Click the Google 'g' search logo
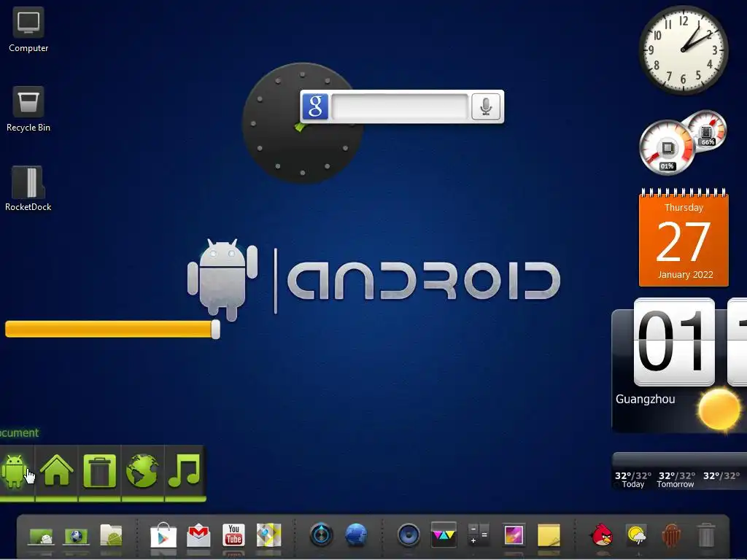The height and width of the screenshot is (560, 747). pyautogui.click(x=315, y=106)
